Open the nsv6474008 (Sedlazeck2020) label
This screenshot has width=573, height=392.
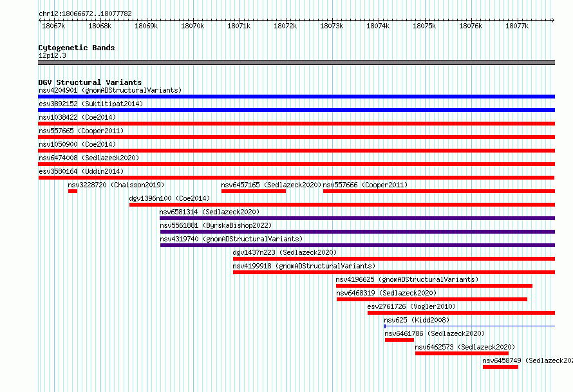(x=89, y=158)
